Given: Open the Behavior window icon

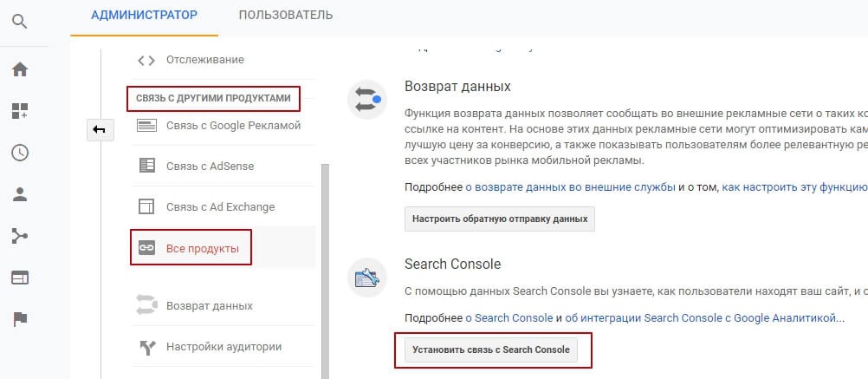Looking at the screenshot, I should tap(20, 278).
